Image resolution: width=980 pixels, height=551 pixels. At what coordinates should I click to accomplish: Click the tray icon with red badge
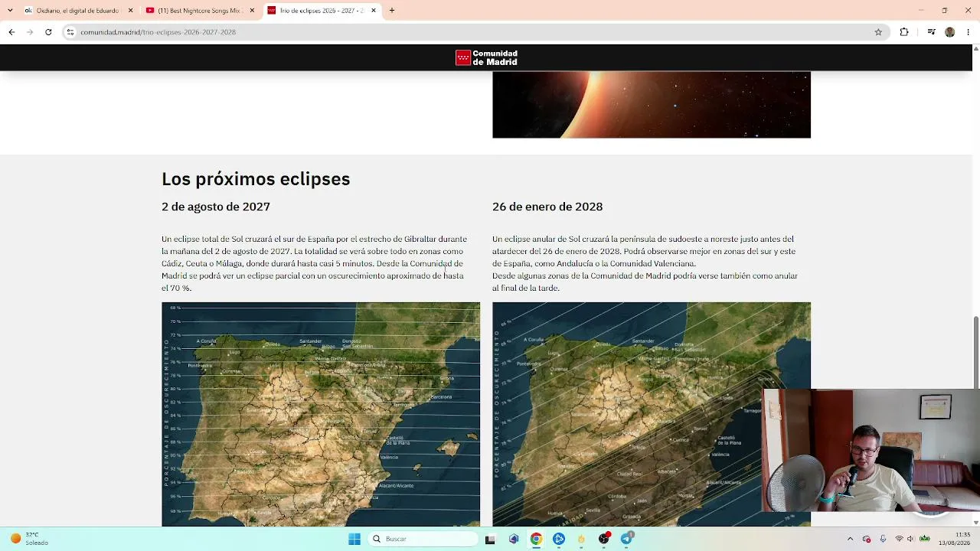[867, 539]
